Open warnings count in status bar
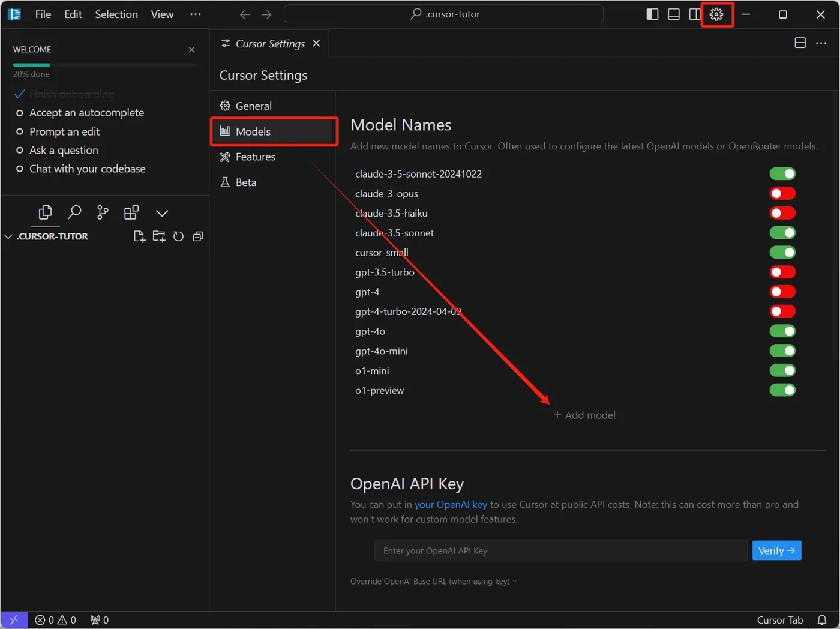This screenshot has width=840, height=629. [67, 620]
